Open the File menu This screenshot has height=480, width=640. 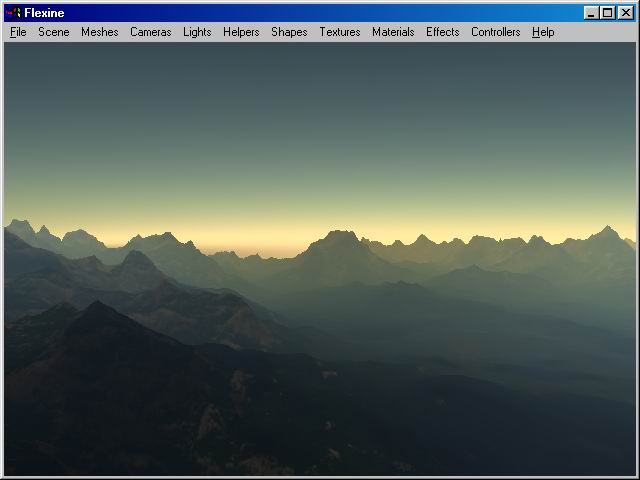(x=18, y=32)
